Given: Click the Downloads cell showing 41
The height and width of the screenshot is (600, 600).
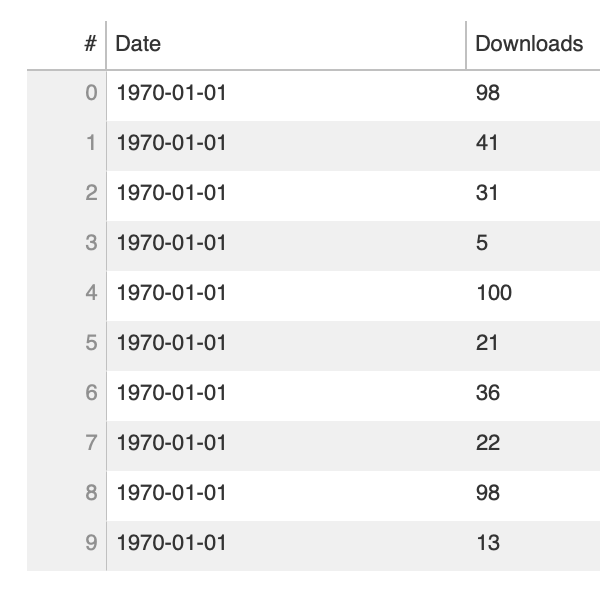Looking at the screenshot, I should 487,143.
